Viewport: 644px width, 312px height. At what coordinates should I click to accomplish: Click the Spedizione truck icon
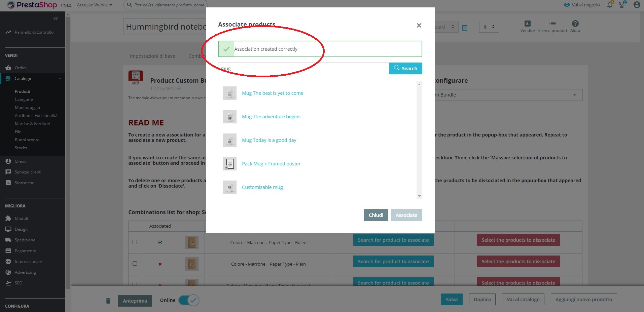(x=8, y=240)
